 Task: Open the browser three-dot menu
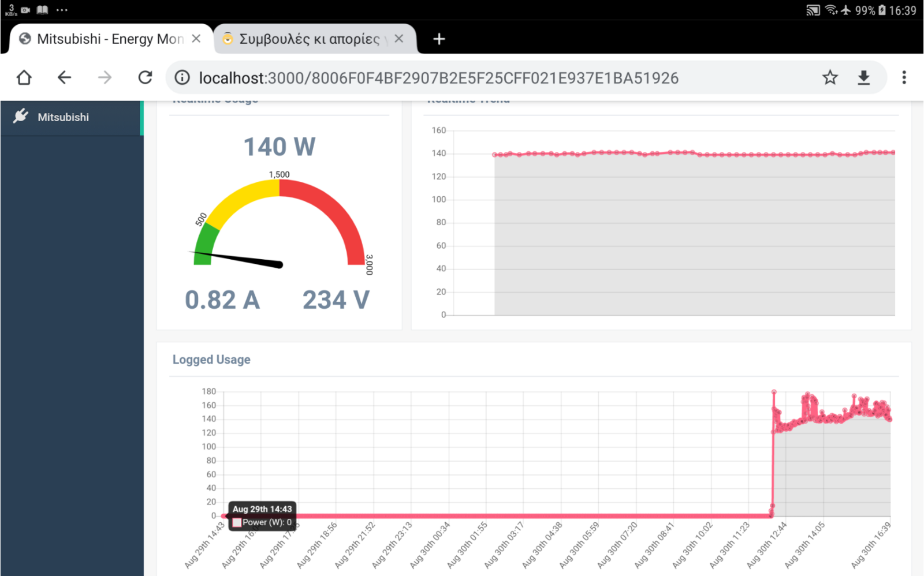pos(904,77)
